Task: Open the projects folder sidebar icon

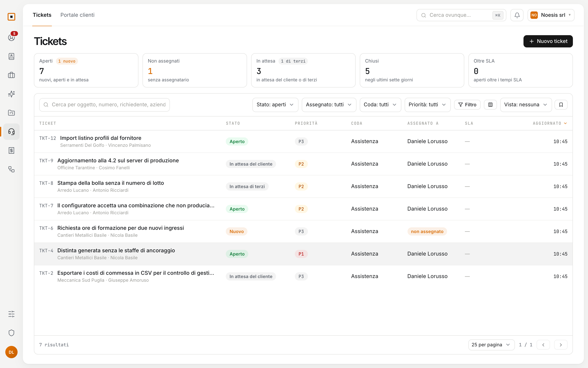Action: pyautogui.click(x=11, y=113)
